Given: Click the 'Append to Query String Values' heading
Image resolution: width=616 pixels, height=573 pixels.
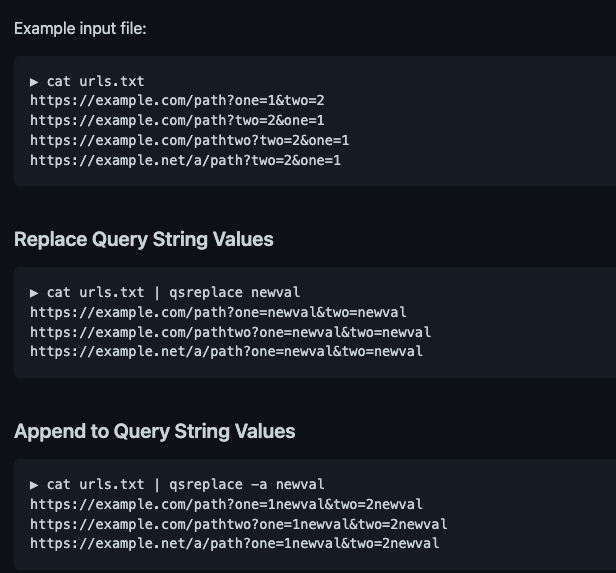Looking at the screenshot, I should point(155,431).
